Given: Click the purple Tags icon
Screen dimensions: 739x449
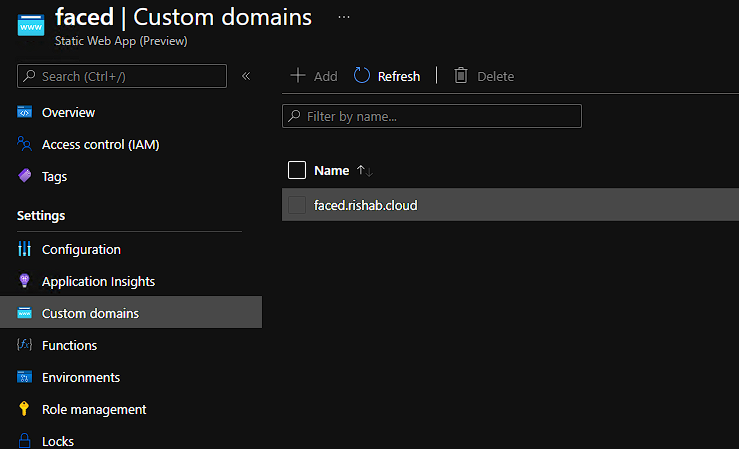Looking at the screenshot, I should (25, 176).
